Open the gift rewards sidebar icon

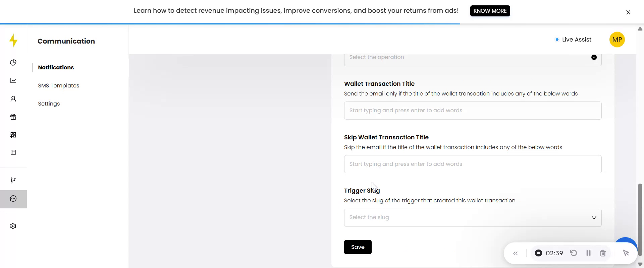[13, 117]
